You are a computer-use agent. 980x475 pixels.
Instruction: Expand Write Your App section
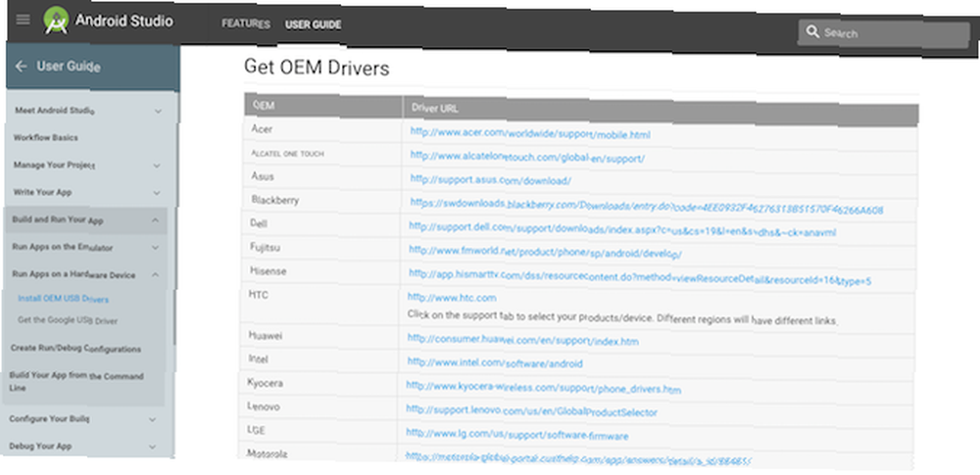(x=156, y=193)
